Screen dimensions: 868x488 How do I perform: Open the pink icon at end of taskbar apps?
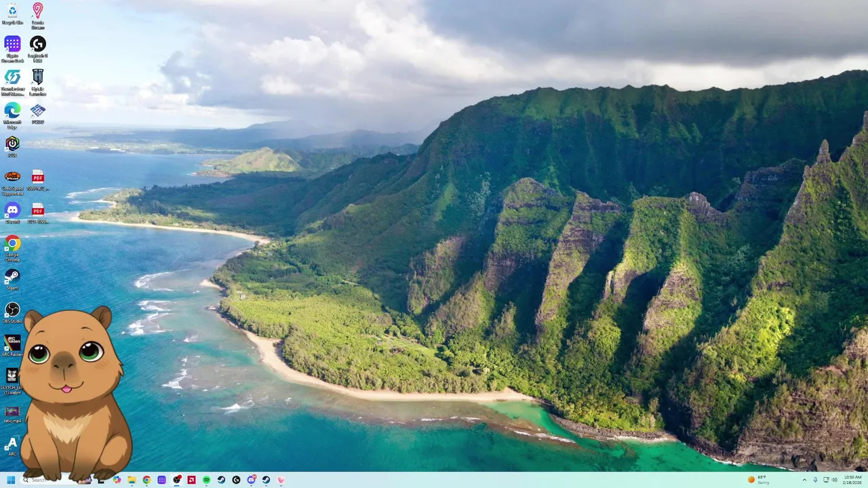[281, 480]
